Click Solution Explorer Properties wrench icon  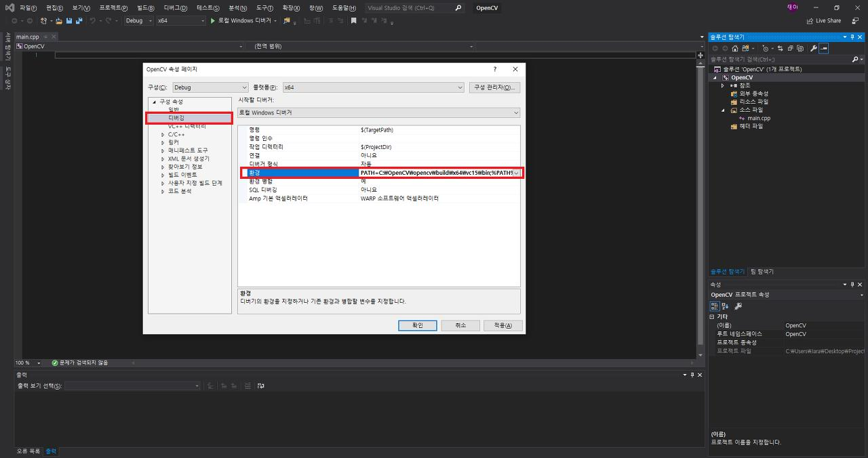pos(814,48)
